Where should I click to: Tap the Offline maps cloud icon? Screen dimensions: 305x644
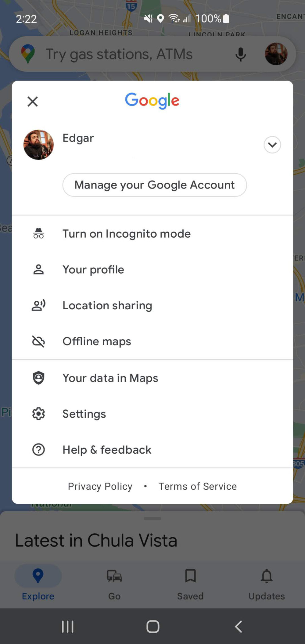[x=38, y=341]
